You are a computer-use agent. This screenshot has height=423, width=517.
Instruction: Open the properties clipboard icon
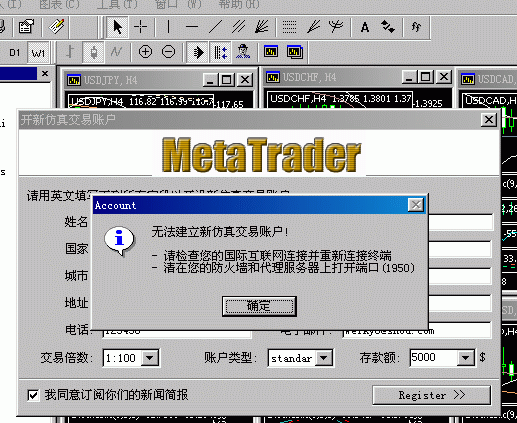pos(26,27)
